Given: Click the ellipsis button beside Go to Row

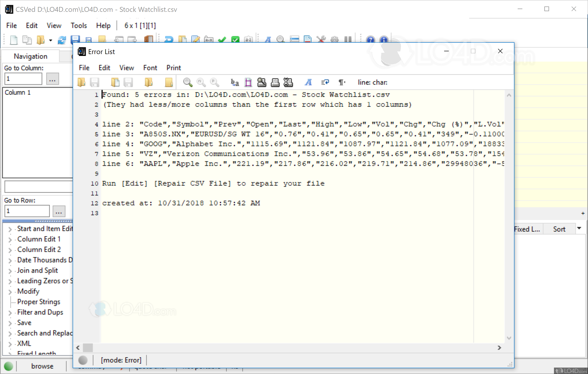Looking at the screenshot, I should point(59,211).
